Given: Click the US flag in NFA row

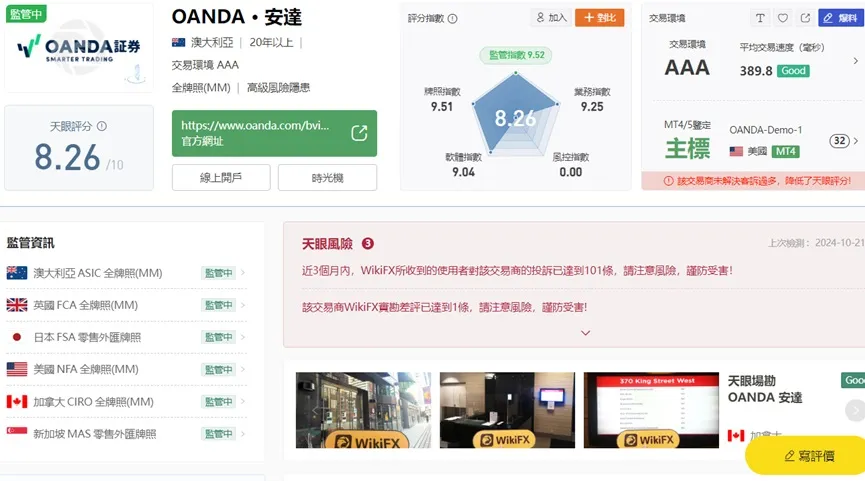Looking at the screenshot, I should pyautogui.click(x=17, y=369).
